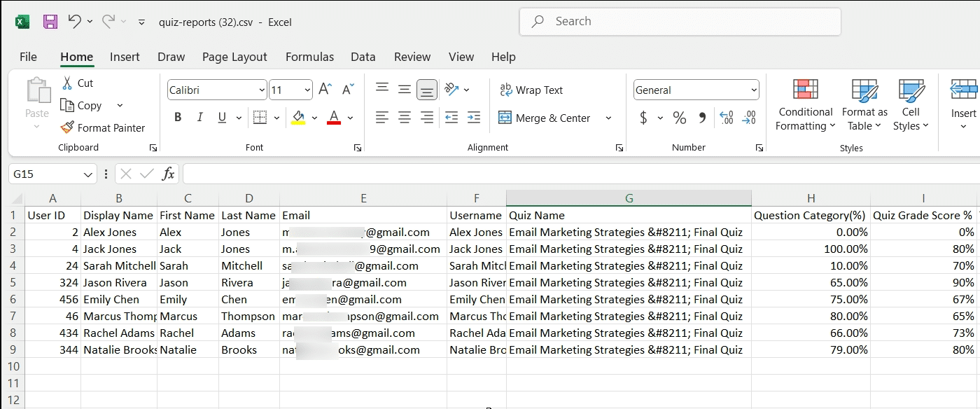Image resolution: width=980 pixels, height=409 pixels.
Task: Align text left
Action: (x=382, y=118)
